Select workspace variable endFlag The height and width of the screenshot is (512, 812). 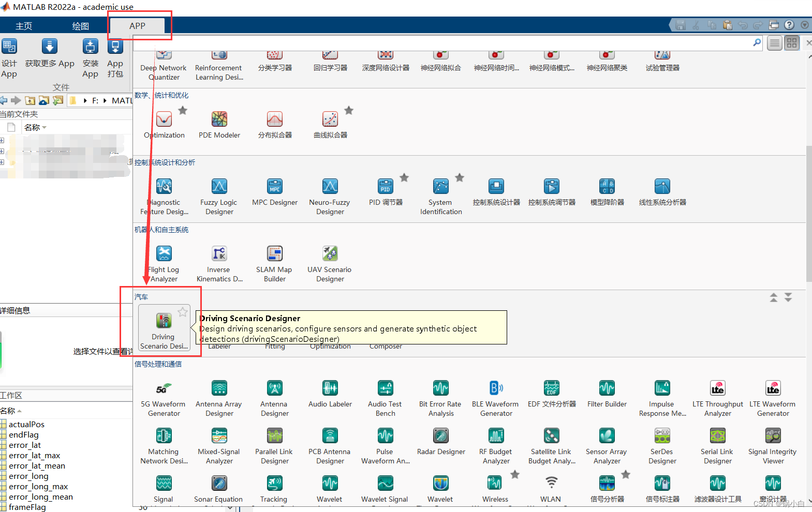click(x=23, y=435)
